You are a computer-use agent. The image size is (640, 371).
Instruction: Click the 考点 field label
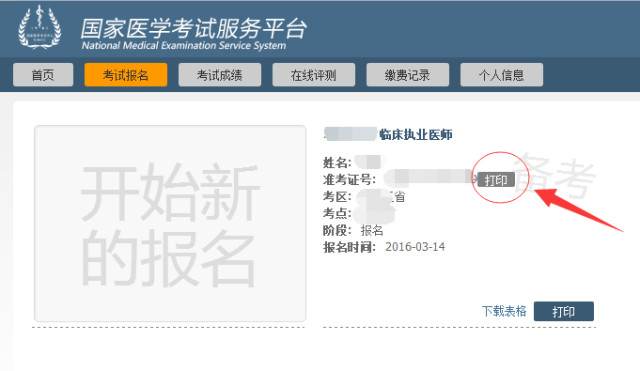tap(337, 213)
